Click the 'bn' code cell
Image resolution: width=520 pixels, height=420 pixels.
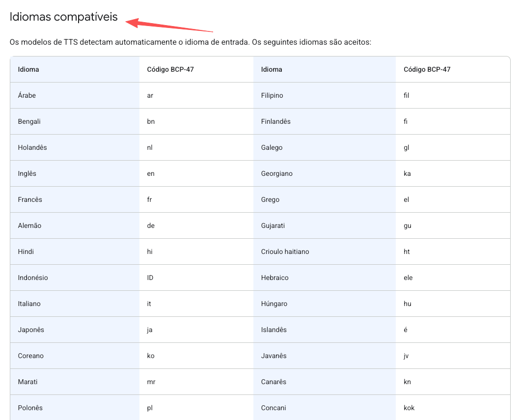(196, 121)
